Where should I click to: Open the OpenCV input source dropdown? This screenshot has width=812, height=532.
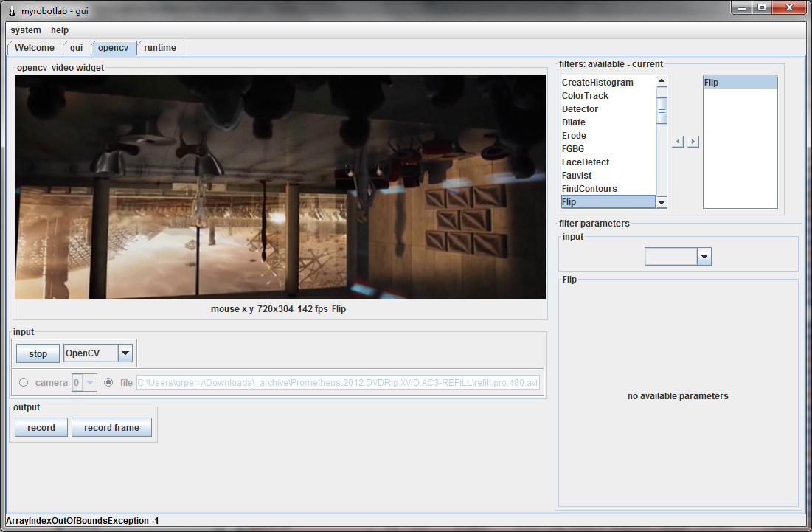[x=125, y=353]
